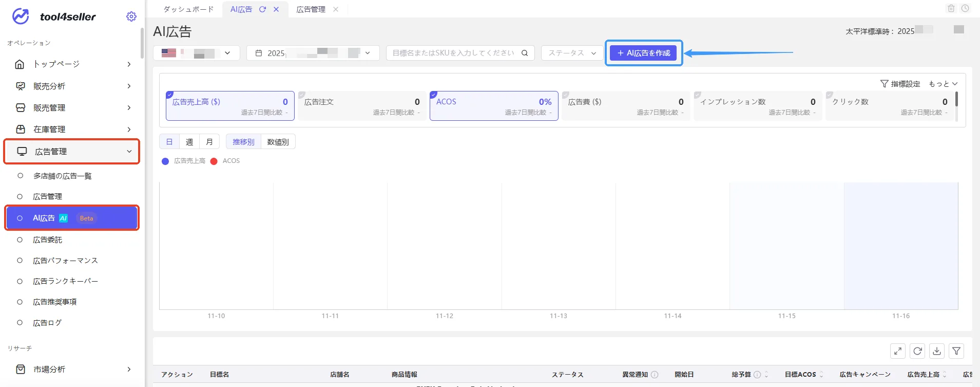Viewport: 980px width, 387px height.
Task: Toggle 広告売上高 legend blue dot
Action: (165, 161)
